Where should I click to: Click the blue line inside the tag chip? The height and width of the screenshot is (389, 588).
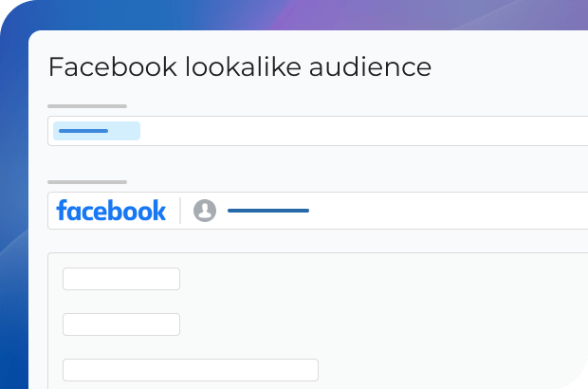tap(83, 131)
